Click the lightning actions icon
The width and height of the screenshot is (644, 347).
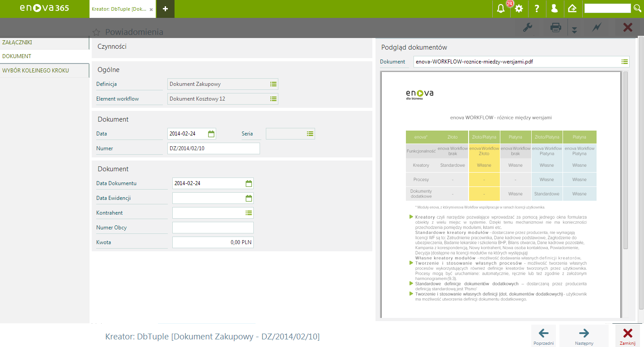point(597,28)
